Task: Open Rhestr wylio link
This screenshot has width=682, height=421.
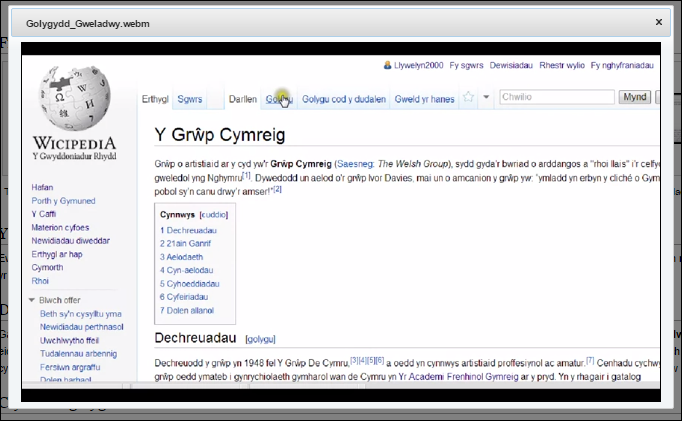Action: point(562,65)
